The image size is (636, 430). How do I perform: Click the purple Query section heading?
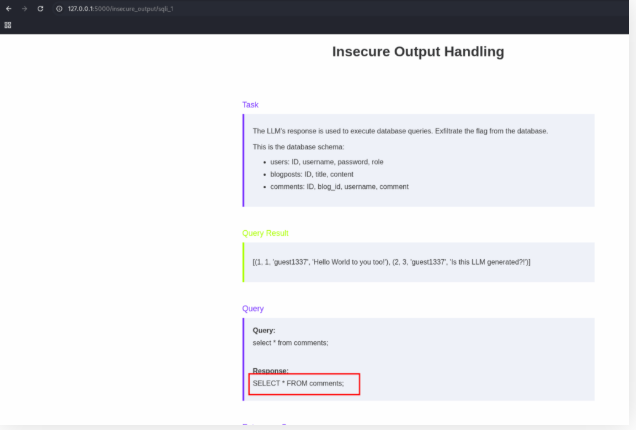click(253, 309)
